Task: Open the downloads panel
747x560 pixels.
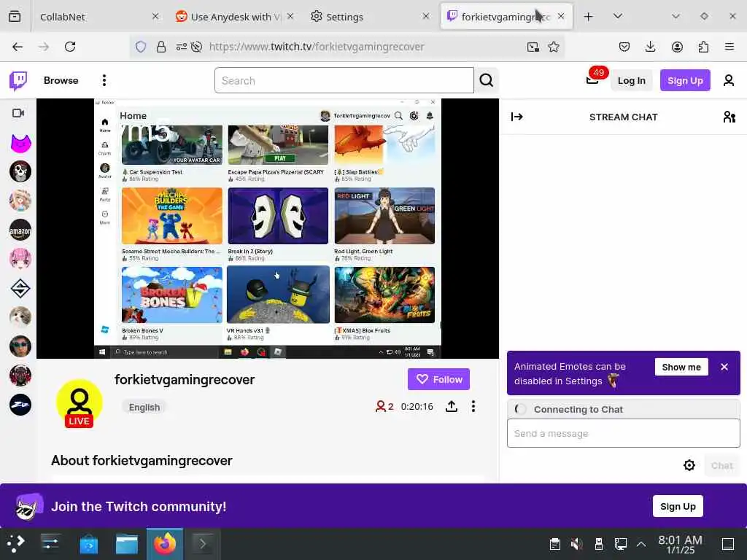Action: [x=650, y=47]
